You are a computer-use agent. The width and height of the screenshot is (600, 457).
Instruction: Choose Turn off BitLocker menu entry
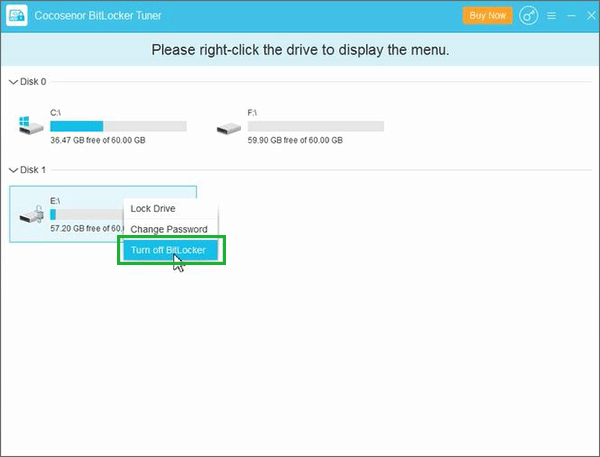(x=171, y=250)
